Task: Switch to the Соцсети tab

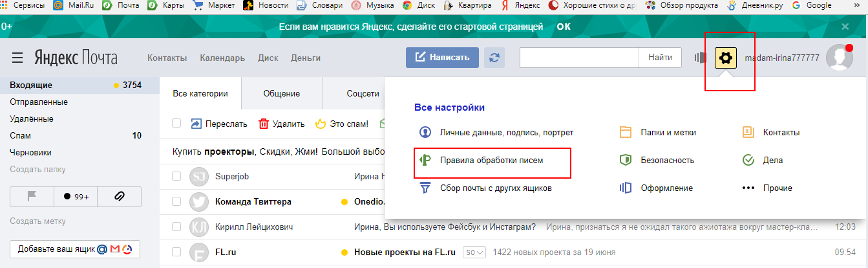Action: [363, 93]
